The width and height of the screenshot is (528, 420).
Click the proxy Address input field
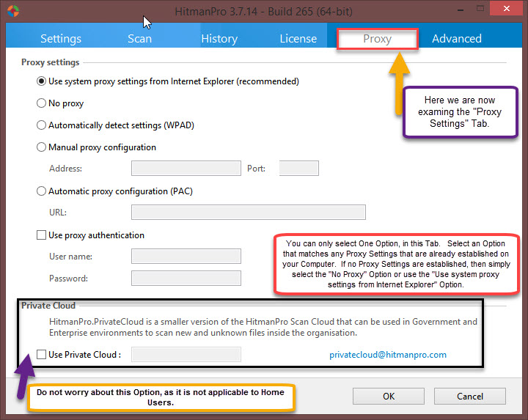pyautogui.click(x=186, y=169)
